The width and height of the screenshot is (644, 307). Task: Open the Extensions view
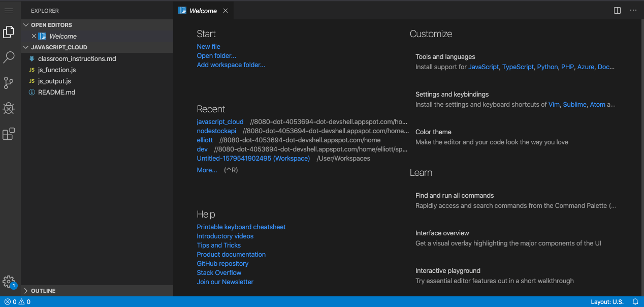tap(9, 134)
